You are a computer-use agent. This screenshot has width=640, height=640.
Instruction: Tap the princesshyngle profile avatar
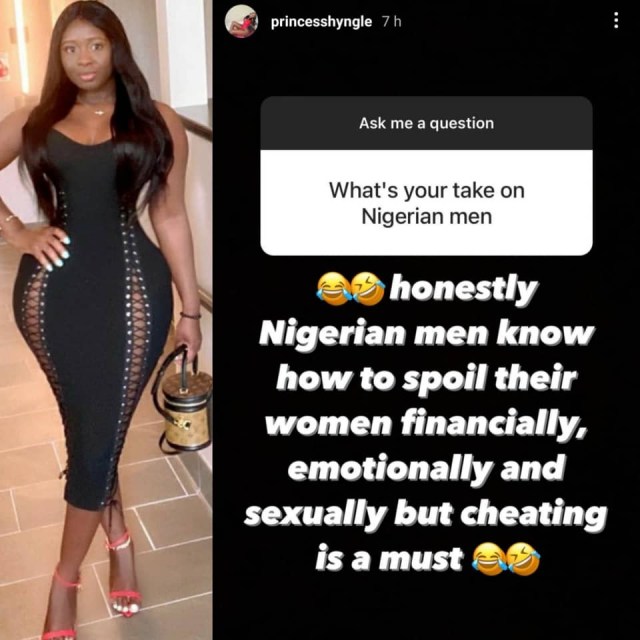click(241, 21)
